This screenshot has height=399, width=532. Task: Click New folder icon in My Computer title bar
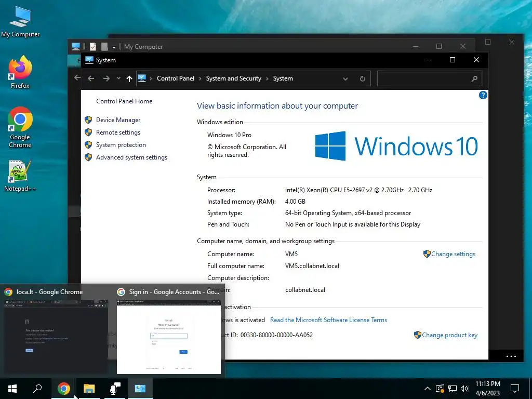point(104,46)
